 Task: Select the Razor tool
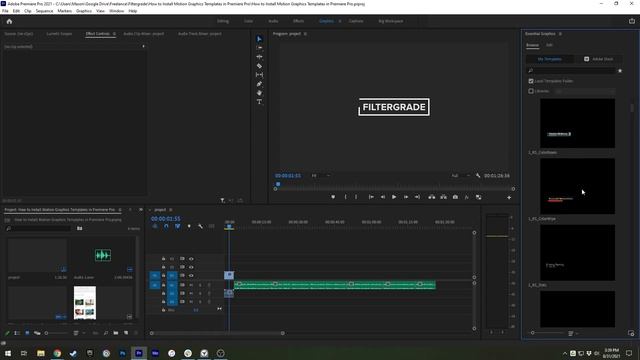click(259, 66)
